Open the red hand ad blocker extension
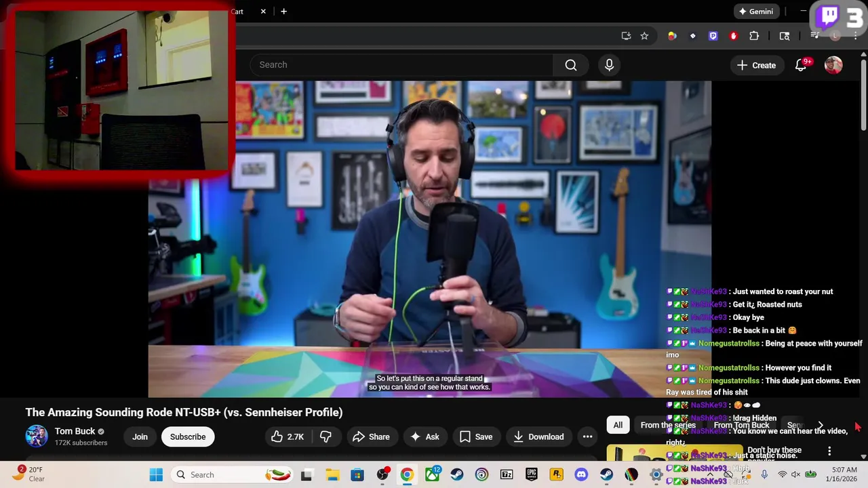Screen dimensions: 868x488 tap(733, 36)
